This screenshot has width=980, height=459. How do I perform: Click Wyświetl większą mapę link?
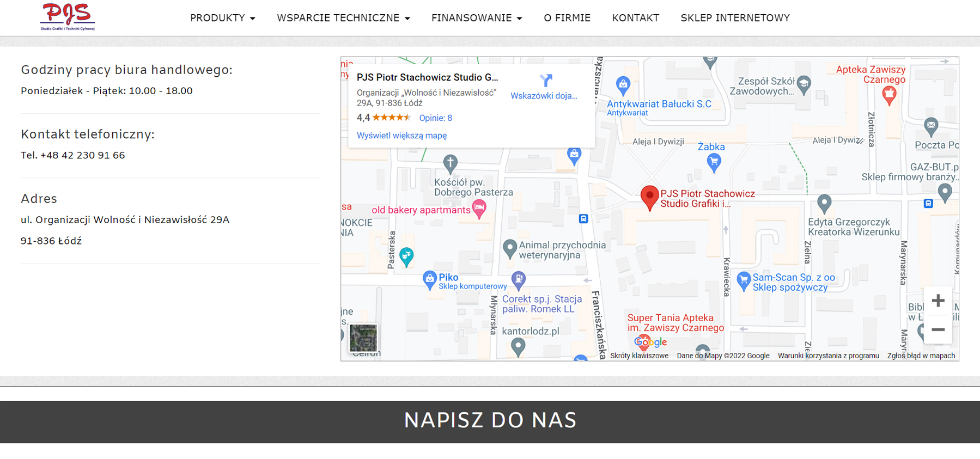401,136
